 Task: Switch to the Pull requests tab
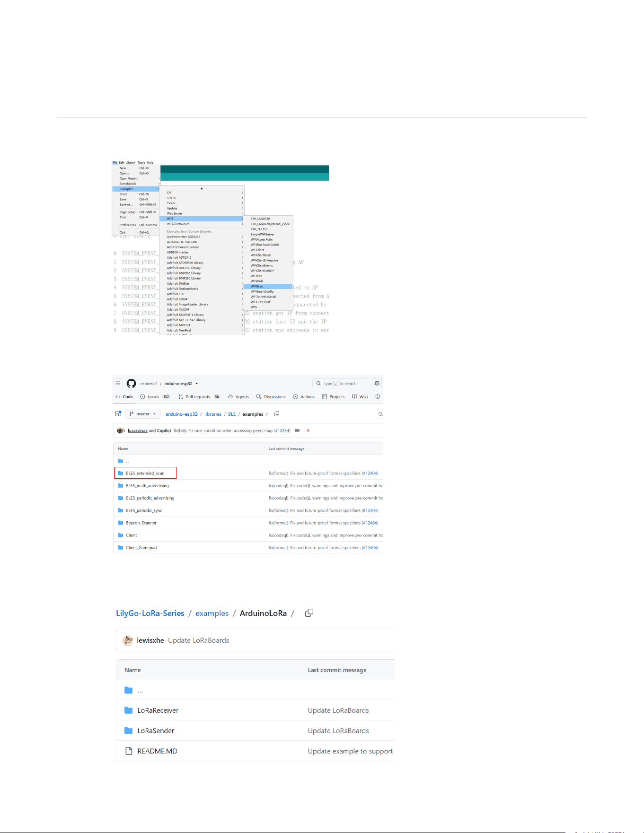click(x=199, y=397)
